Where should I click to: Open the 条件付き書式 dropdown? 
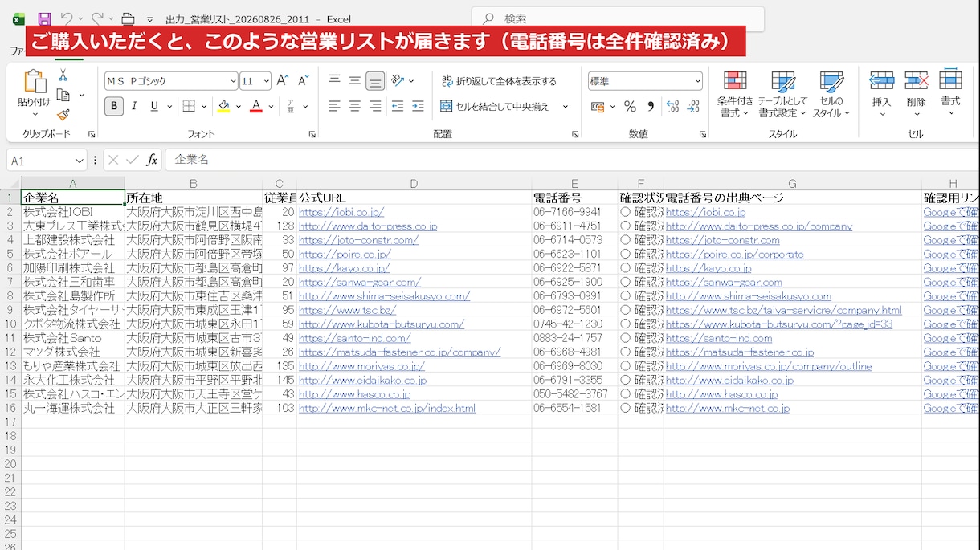pyautogui.click(x=735, y=94)
